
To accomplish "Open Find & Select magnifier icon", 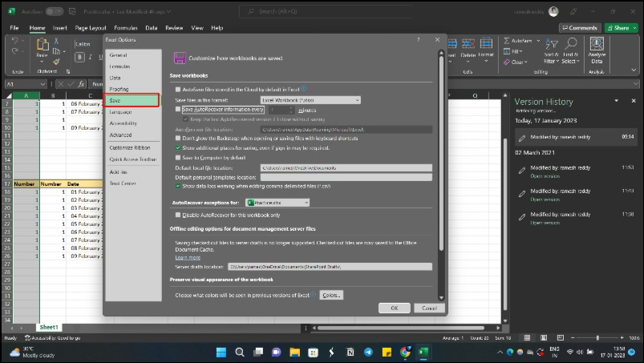I will tap(569, 45).
